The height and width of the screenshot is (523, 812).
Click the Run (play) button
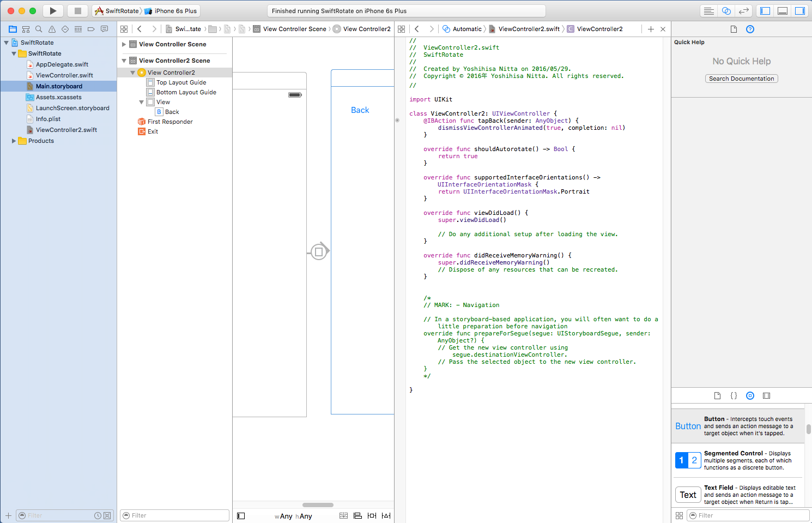click(53, 11)
